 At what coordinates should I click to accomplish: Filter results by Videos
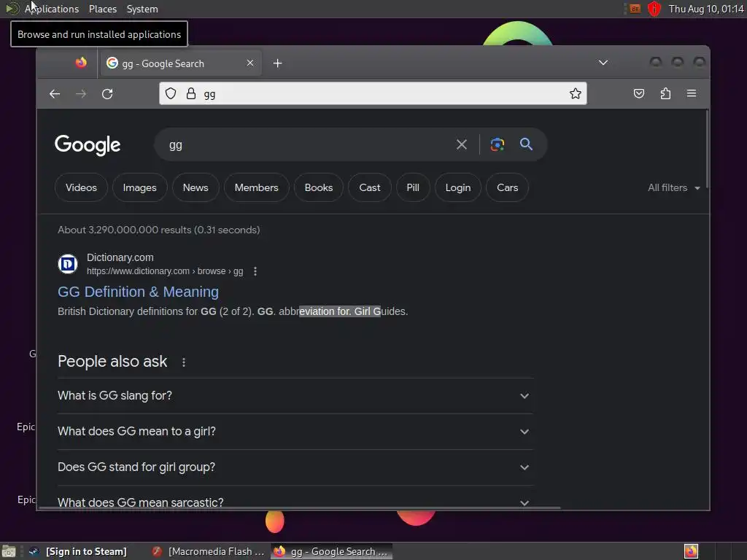point(81,187)
